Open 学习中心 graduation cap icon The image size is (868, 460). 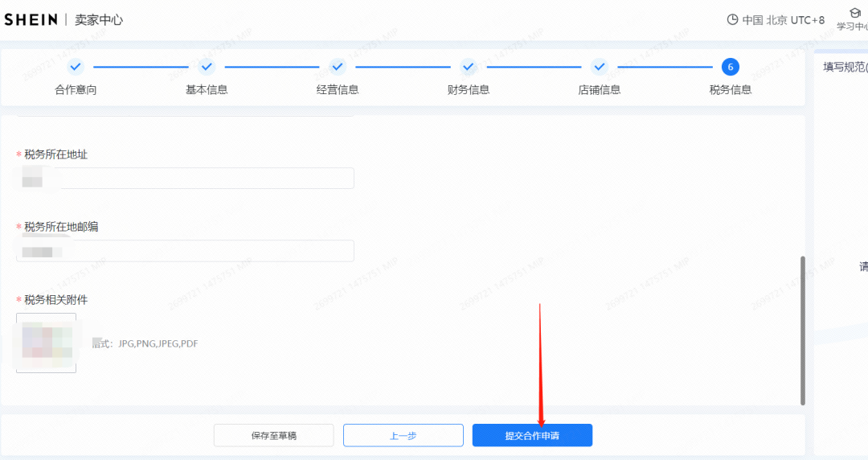click(855, 13)
